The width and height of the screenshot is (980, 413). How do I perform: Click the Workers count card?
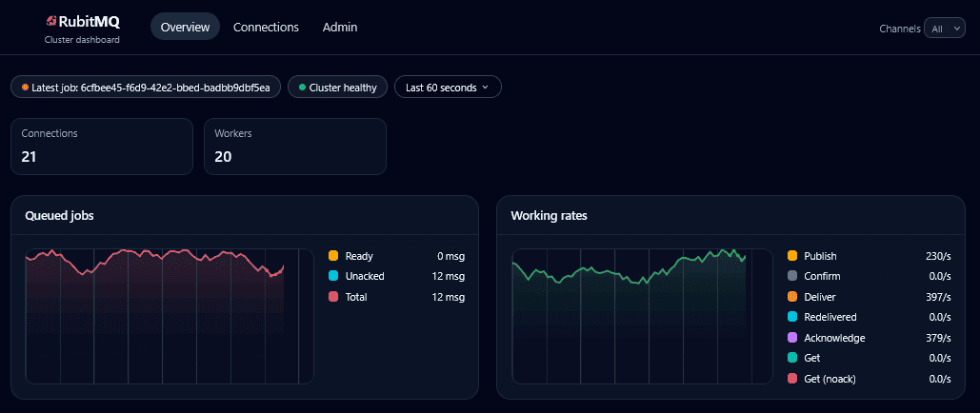[295, 147]
